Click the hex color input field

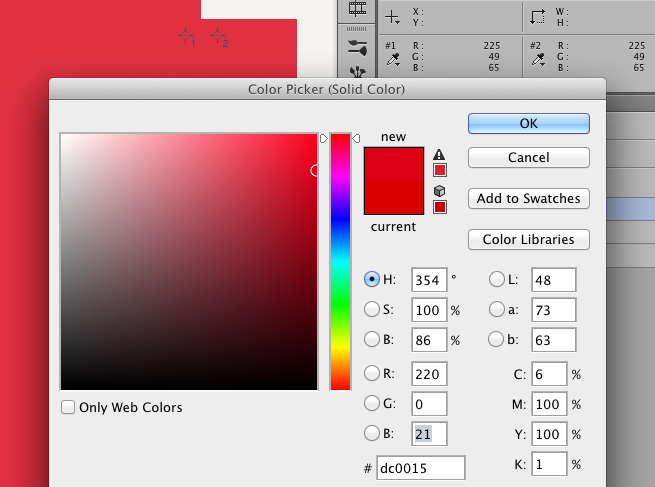point(421,468)
